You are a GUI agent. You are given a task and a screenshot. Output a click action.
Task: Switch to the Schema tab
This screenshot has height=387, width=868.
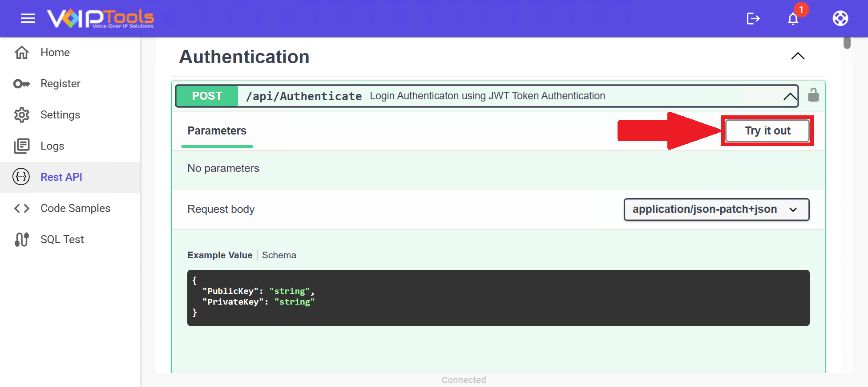coord(279,255)
